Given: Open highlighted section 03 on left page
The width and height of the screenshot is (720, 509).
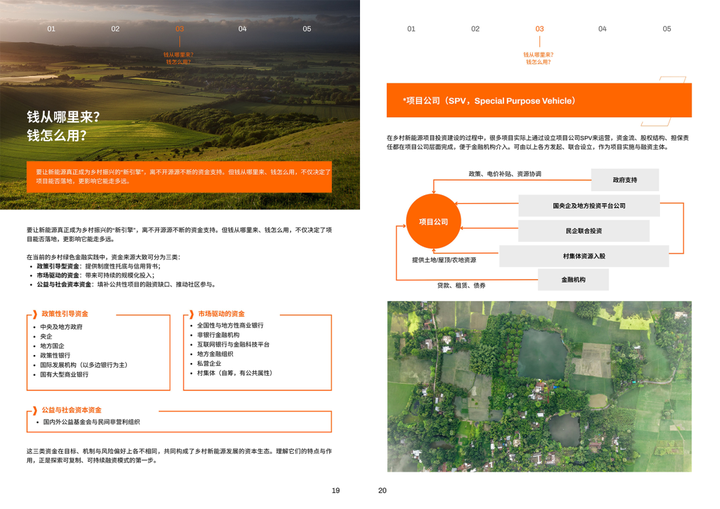Looking at the screenshot, I should [x=180, y=28].
